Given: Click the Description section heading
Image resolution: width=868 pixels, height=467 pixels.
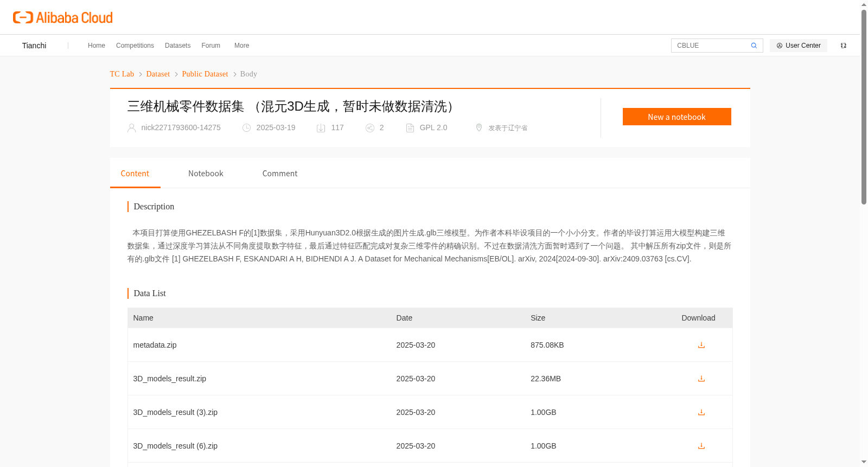Looking at the screenshot, I should 154,207.
